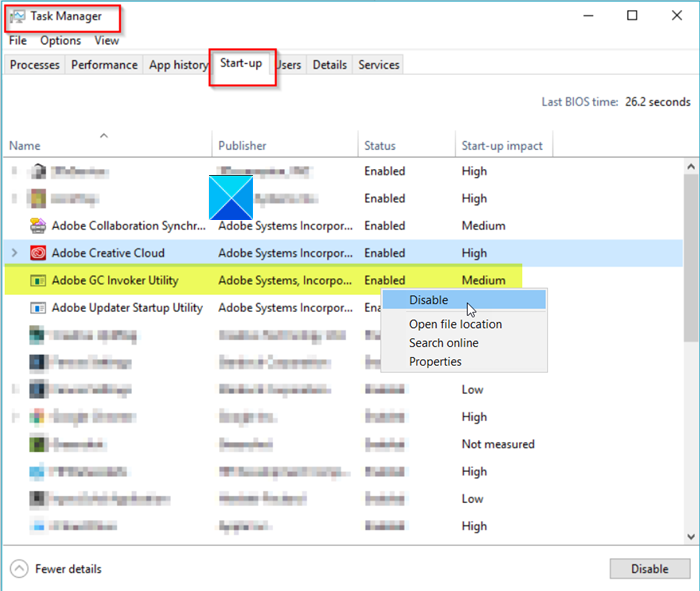Click the Adobe Creative Cloud name text

108,253
